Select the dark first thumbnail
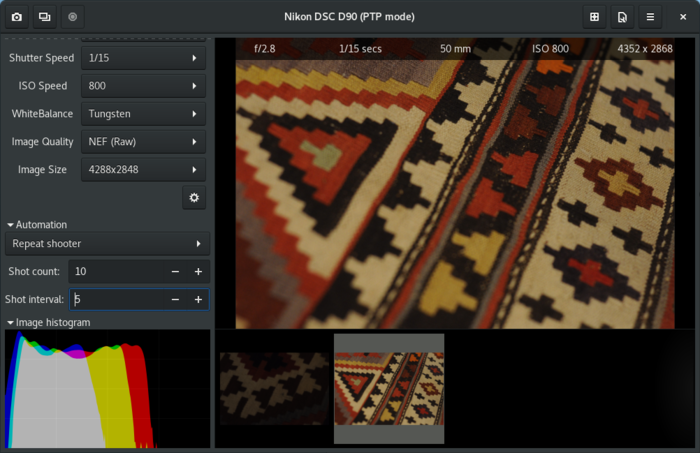The width and height of the screenshot is (700, 453). tap(275, 389)
